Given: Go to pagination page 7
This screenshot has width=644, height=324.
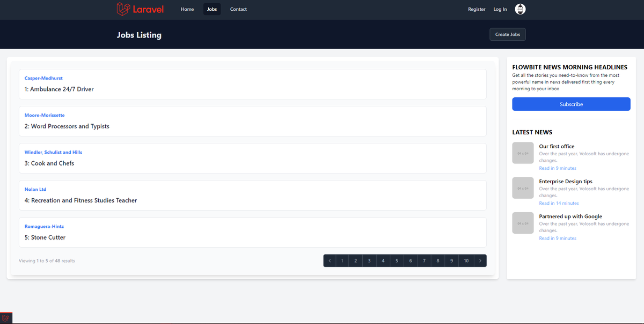Looking at the screenshot, I should (424, 261).
